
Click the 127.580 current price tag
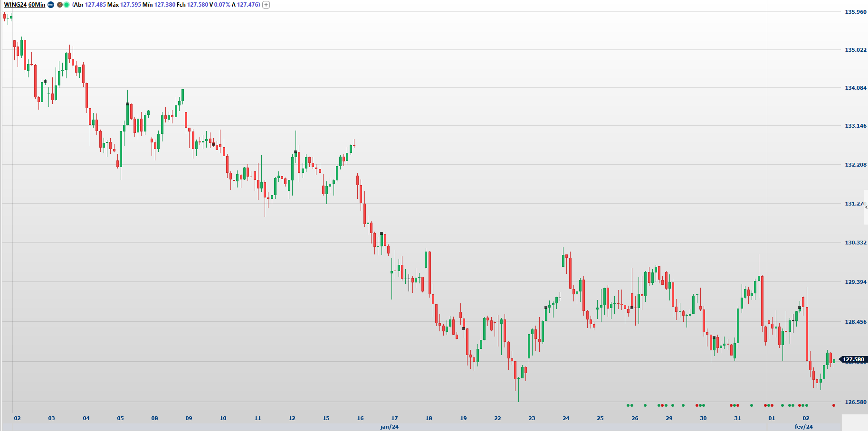pos(853,359)
